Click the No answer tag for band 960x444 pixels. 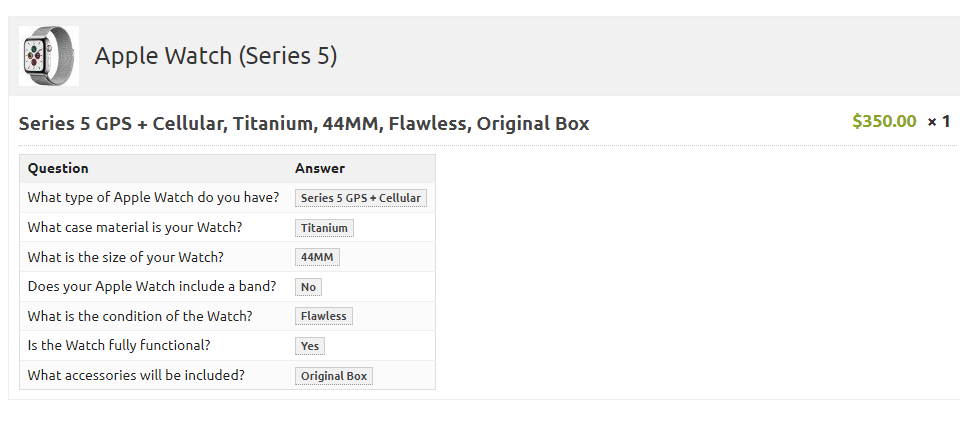click(308, 287)
